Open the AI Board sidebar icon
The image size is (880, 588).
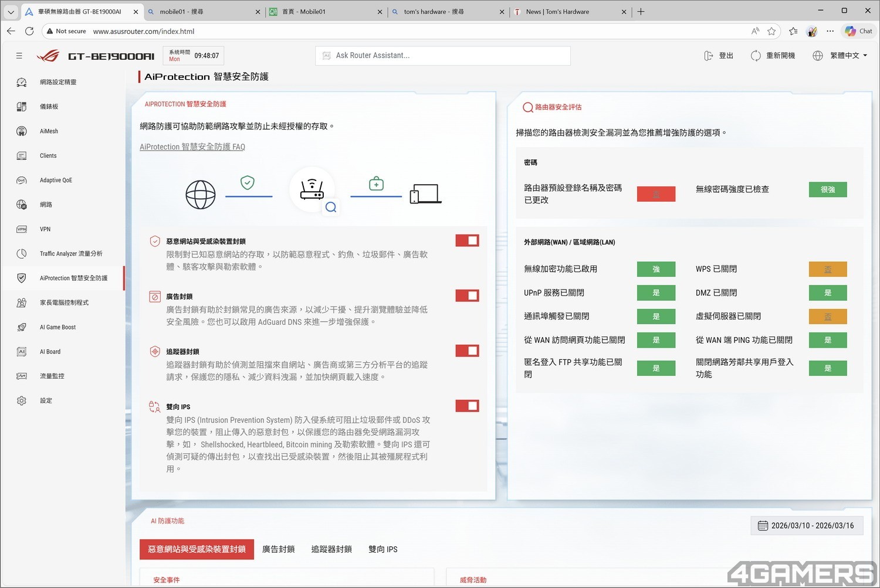pos(22,352)
